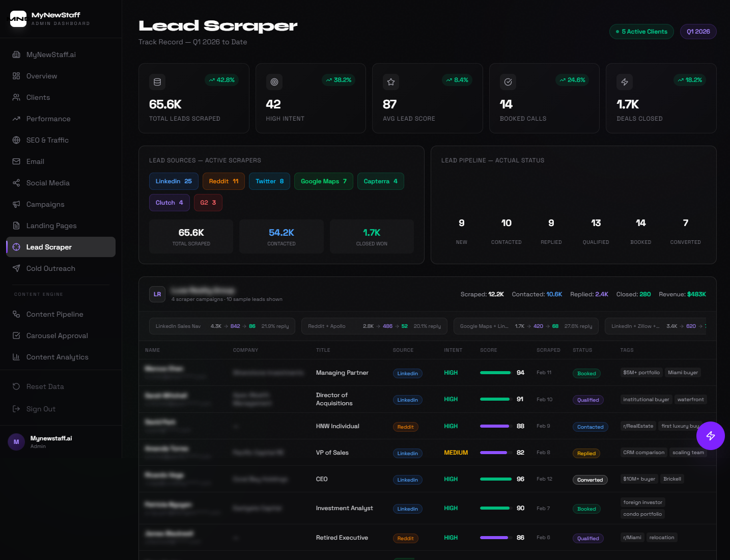Toggle the Google Maps source chip
The height and width of the screenshot is (560, 730).
pyautogui.click(x=323, y=181)
